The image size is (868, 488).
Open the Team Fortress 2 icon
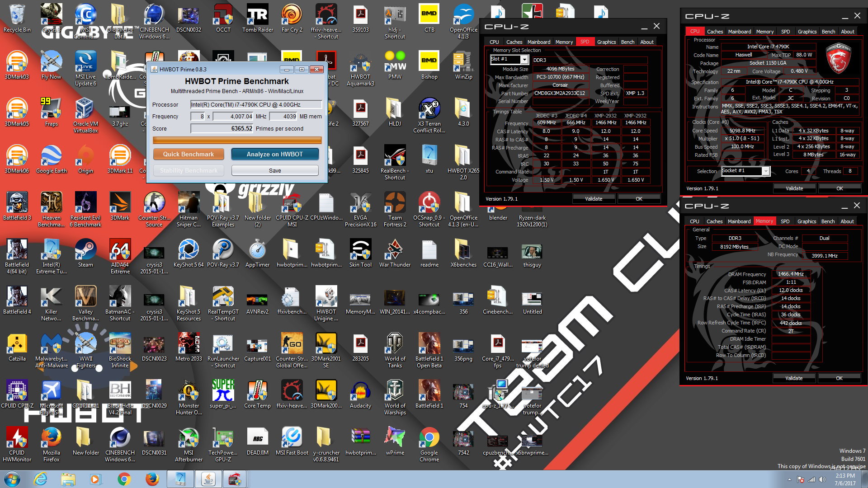(x=395, y=209)
